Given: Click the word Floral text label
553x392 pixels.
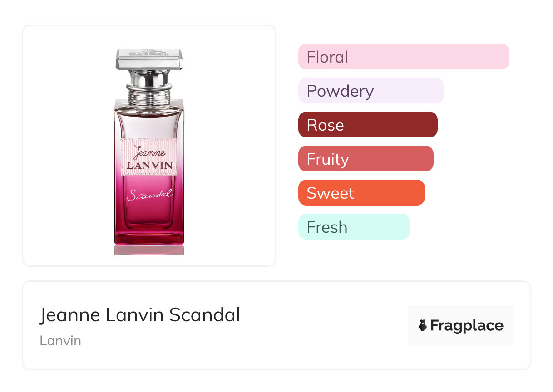Looking at the screenshot, I should click(x=327, y=57).
